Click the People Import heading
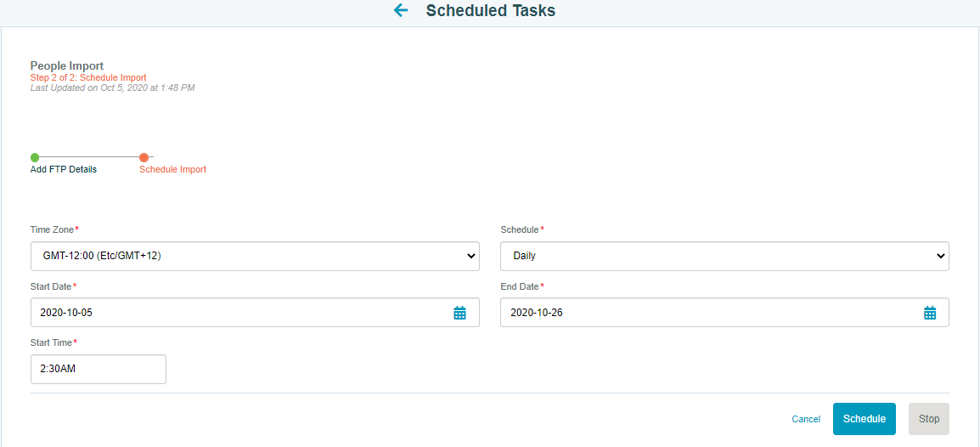Screen dimensions: 980x447 (x=67, y=65)
